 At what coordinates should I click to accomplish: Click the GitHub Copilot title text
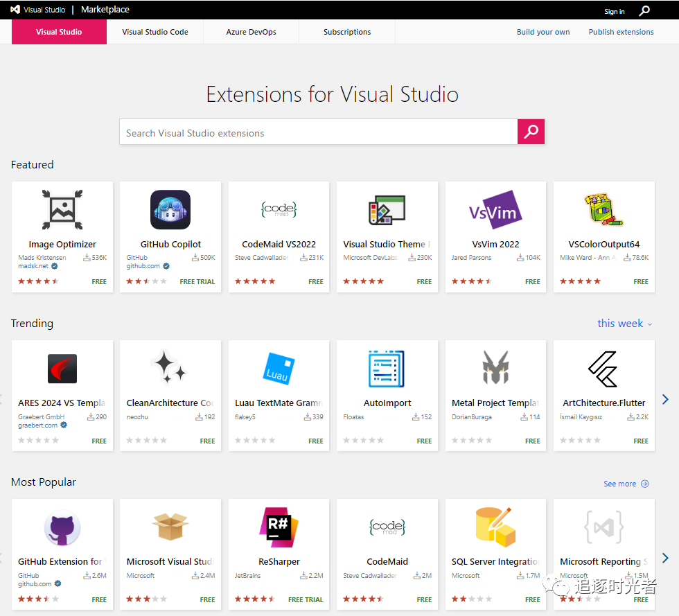click(x=170, y=245)
